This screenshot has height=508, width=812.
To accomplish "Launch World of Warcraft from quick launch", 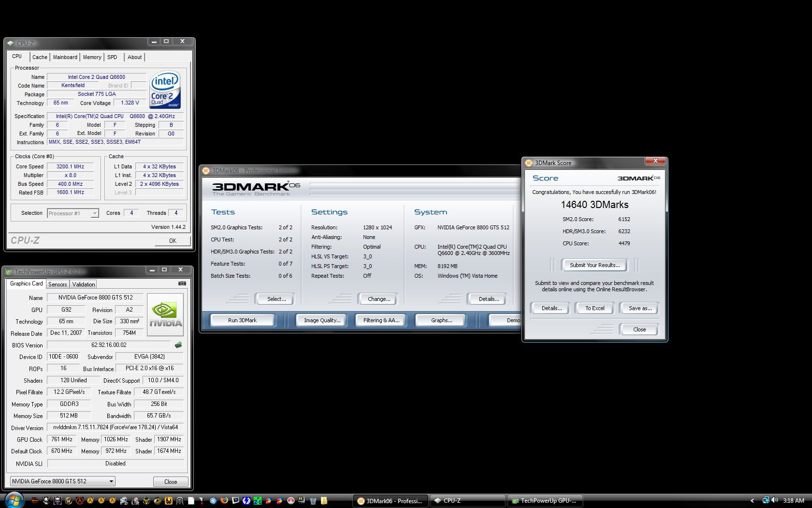I will pos(69,501).
